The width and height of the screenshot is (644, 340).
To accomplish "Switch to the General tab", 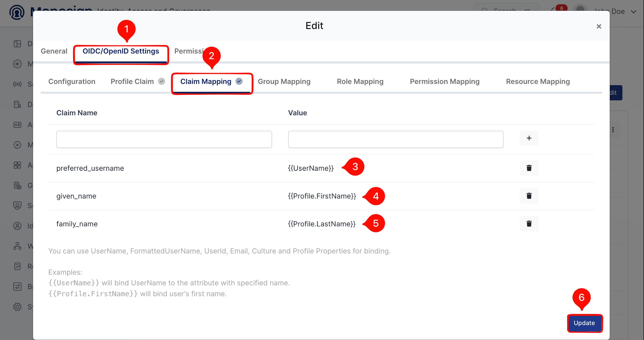I will tap(54, 51).
